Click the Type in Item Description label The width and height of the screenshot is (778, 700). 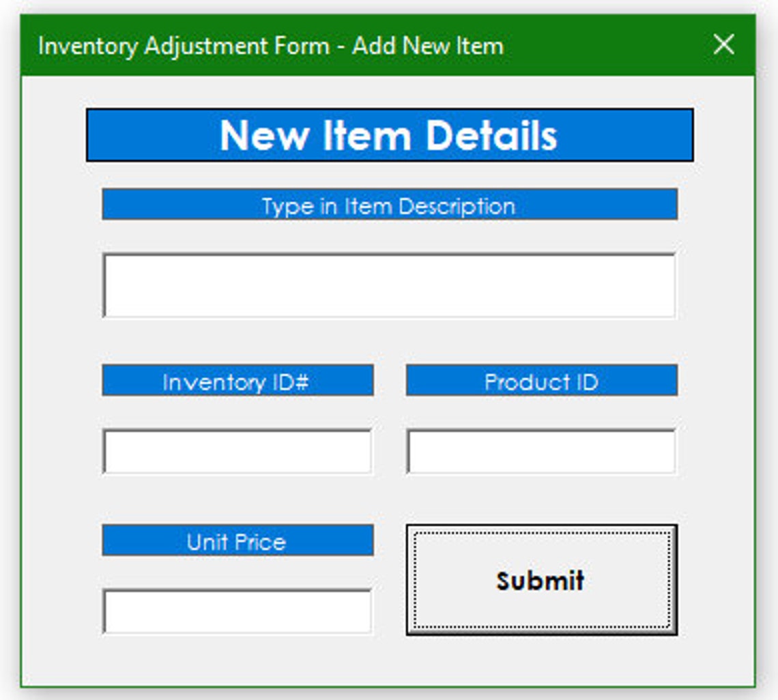389,204
